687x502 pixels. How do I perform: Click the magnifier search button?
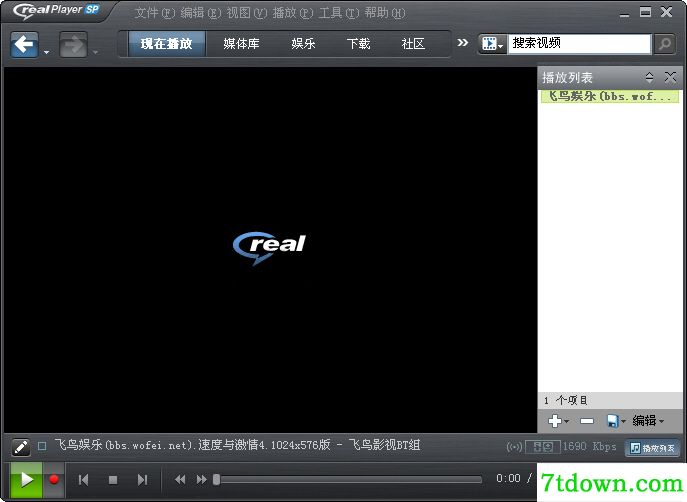tap(665, 44)
